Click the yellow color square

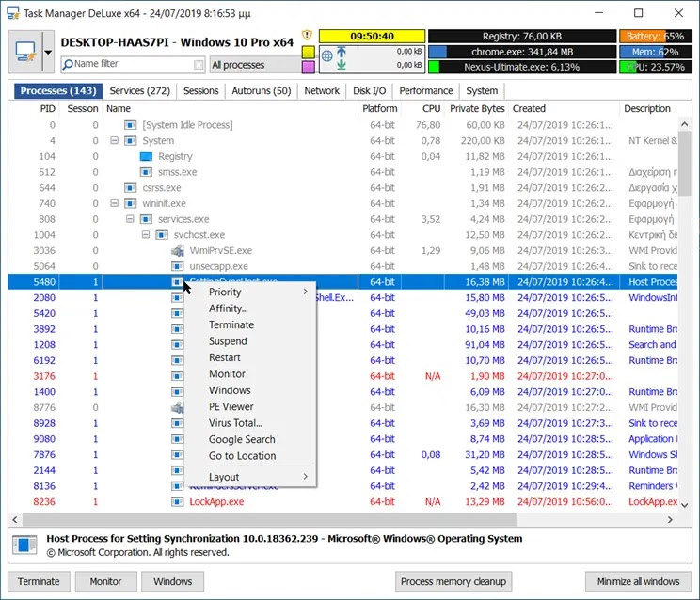(x=308, y=52)
